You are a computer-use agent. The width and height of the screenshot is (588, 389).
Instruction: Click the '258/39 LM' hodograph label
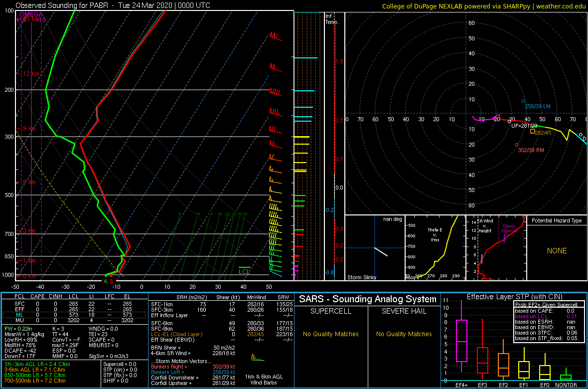coord(537,107)
